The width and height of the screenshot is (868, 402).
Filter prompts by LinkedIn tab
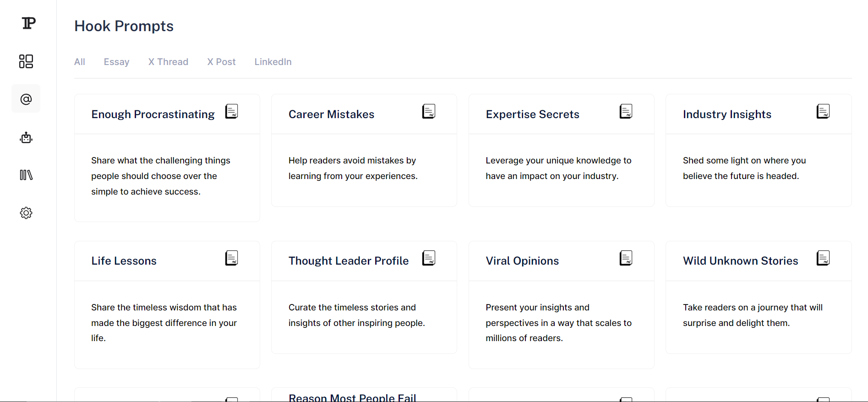[x=273, y=62]
